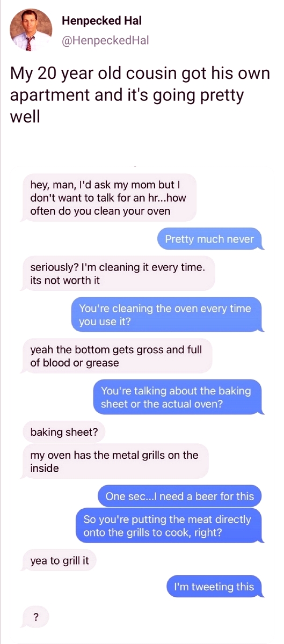
Task: Click the 'my oven has the metal grills' message
Action: tap(115, 461)
